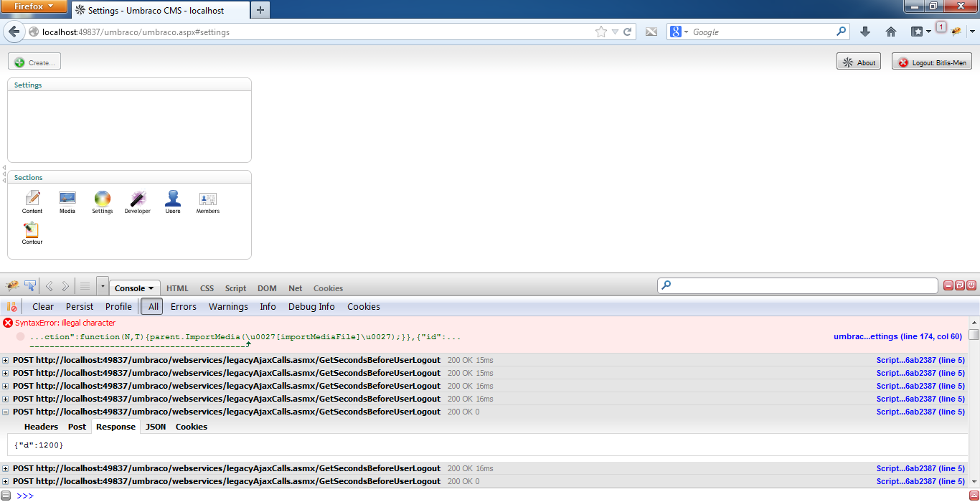Switch to the HTML panel tab
Viewport: 980px width, 502px height.
(177, 288)
